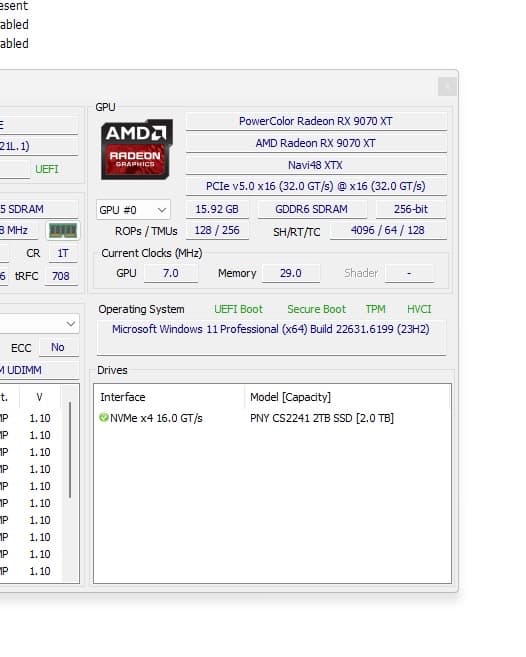Select the NVMe x4 16.0 GT/s drive row
Screen dimensions: 526x657
[x=272, y=418]
